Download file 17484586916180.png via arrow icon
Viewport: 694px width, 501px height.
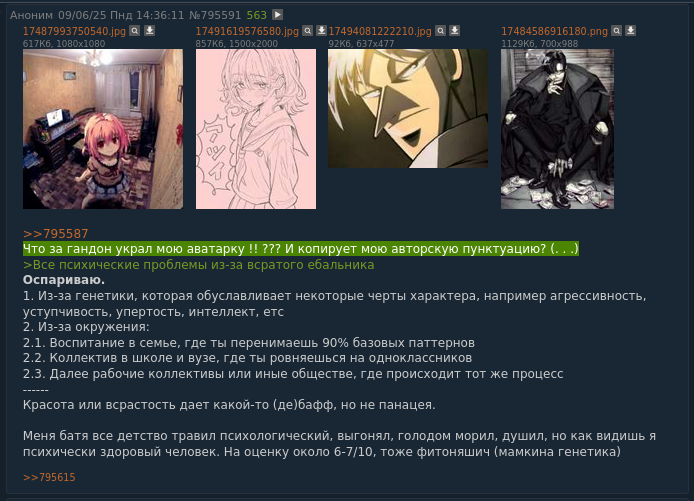(x=631, y=31)
